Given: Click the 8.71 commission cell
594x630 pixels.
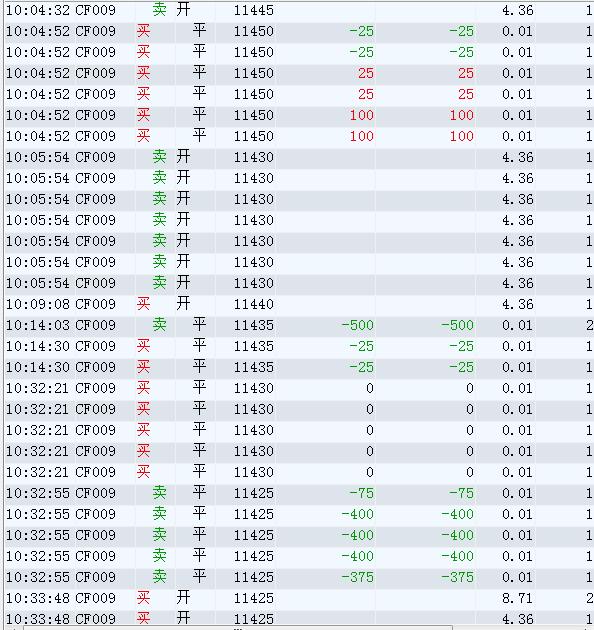Looking at the screenshot, I should click(x=517, y=598).
